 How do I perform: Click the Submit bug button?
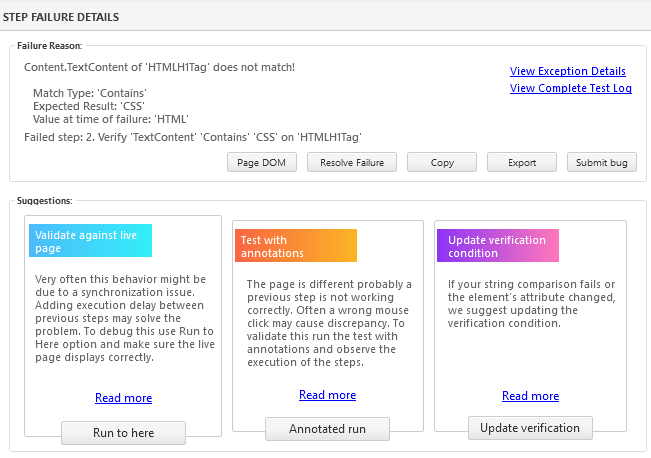point(602,162)
